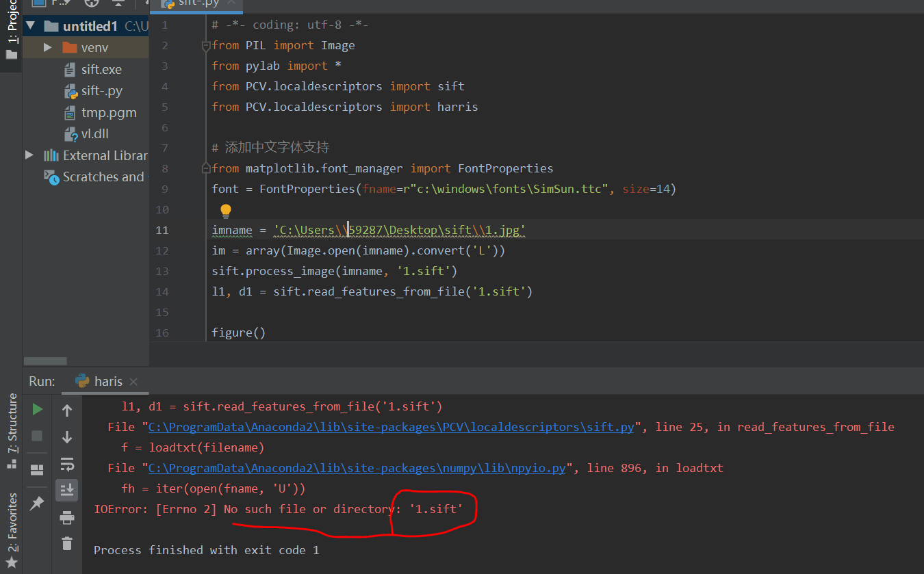Image resolution: width=924 pixels, height=574 pixels.
Task: Collapse the untitled1 project root node
Action: point(29,27)
